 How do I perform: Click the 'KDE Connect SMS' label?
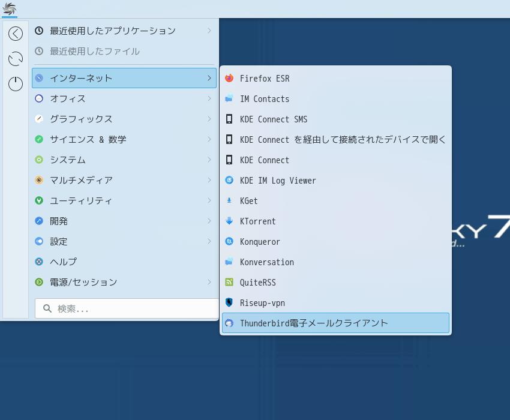coord(274,119)
